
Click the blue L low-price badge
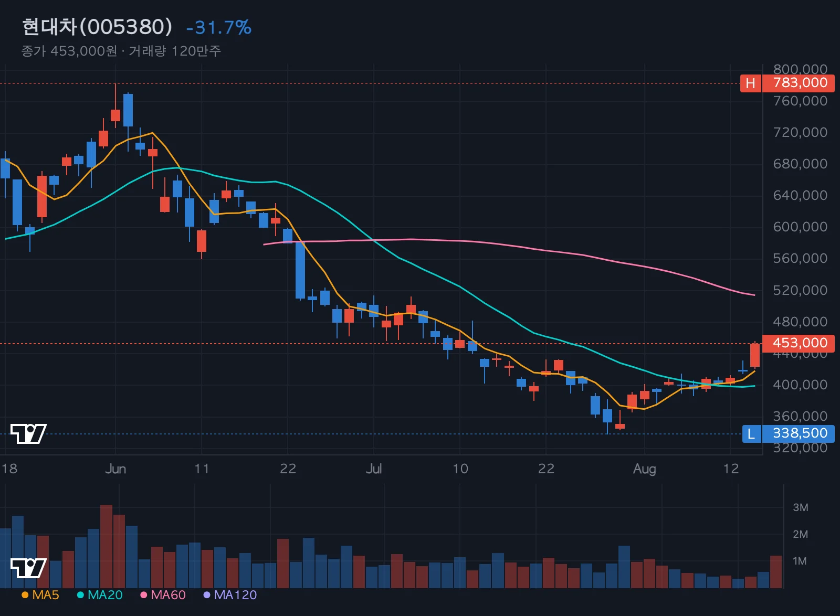[x=751, y=433]
